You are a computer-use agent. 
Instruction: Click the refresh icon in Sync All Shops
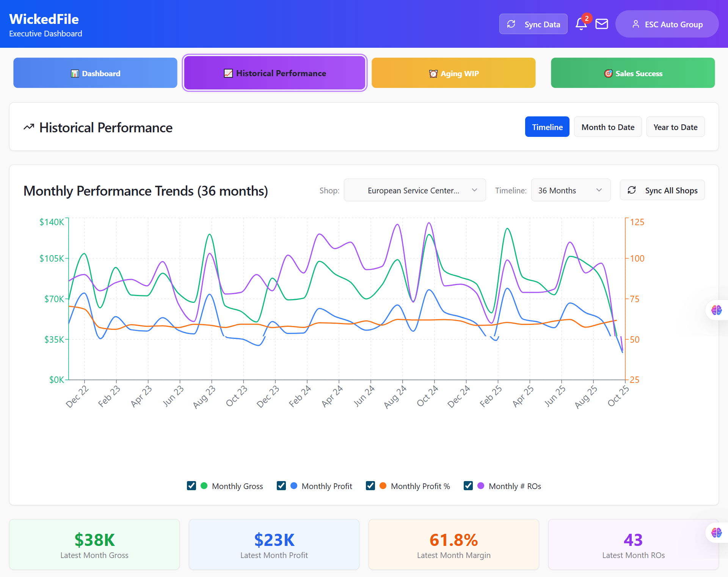coord(632,190)
